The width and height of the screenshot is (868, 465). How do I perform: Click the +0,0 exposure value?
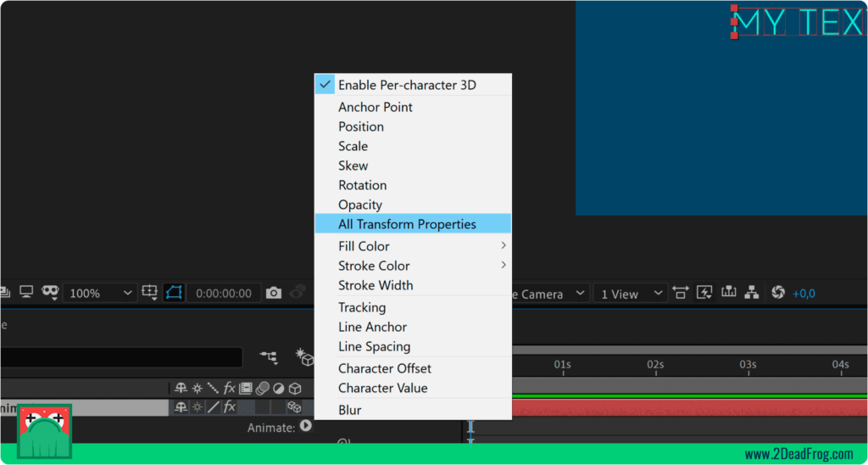(x=804, y=294)
